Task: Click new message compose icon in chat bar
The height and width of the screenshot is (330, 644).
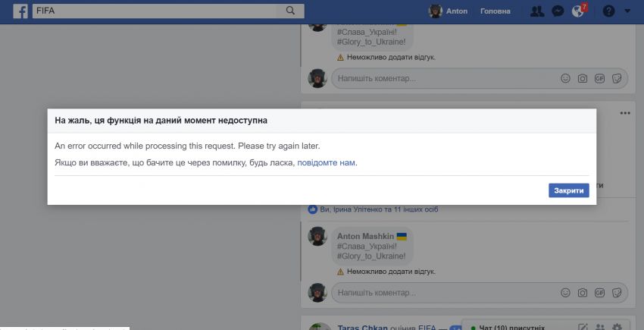Action: [583, 328]
